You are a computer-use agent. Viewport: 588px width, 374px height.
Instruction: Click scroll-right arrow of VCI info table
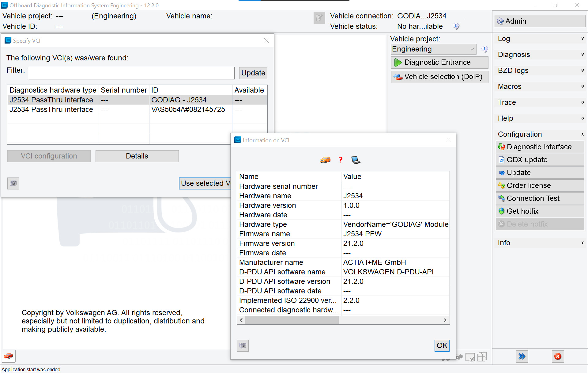click(445, 320)
